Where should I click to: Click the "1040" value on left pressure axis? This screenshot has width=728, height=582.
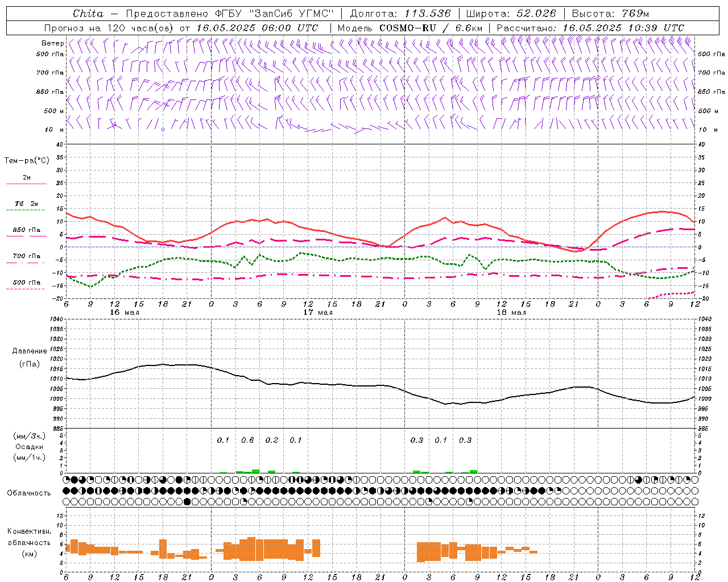(x=56, y=319)
